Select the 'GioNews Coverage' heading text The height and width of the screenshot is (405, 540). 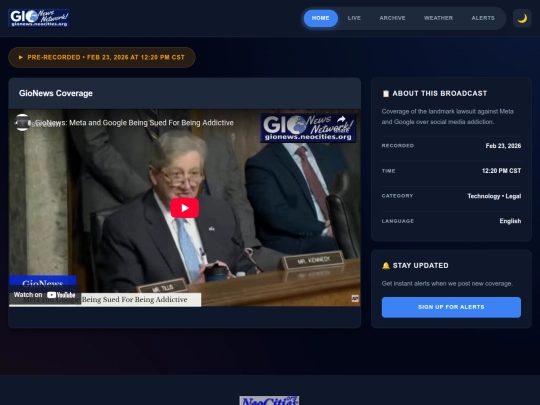(56, 93)
